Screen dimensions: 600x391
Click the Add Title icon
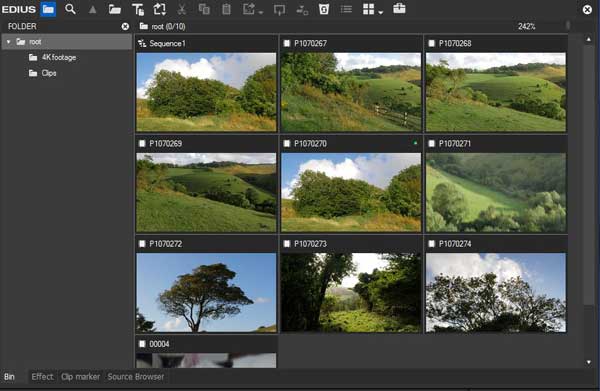pos(137,9)
